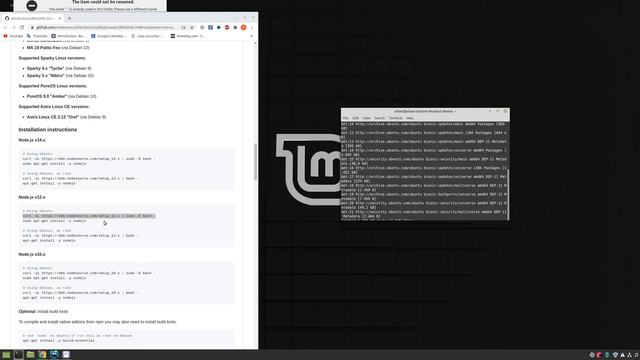Open the shield update manager tray icon

coord(615,355)
